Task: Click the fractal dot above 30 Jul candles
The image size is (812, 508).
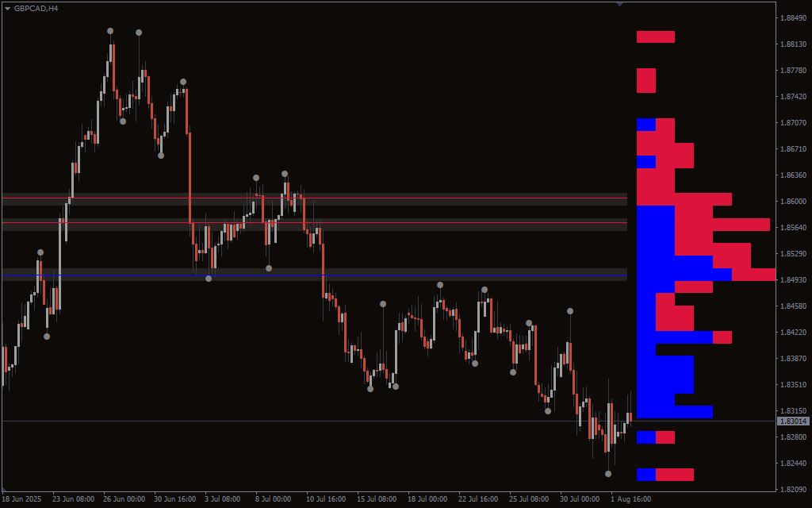Action: tap(569, 311)
